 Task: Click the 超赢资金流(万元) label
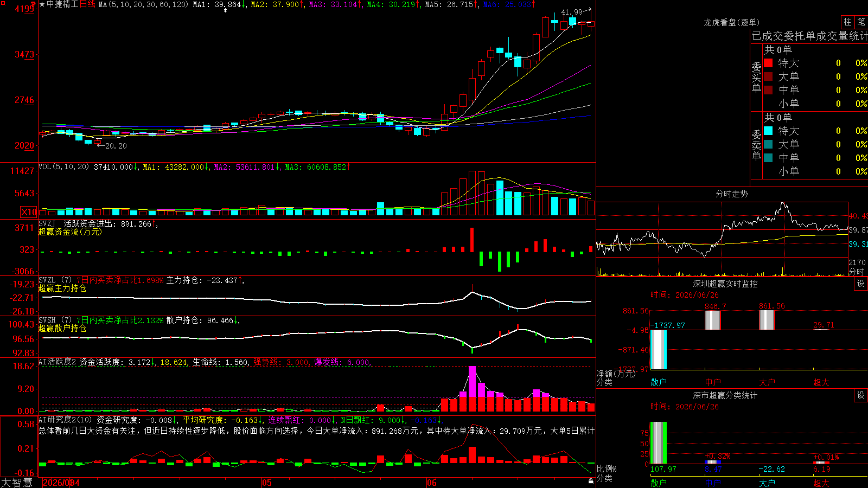click(x=70, y=232)
